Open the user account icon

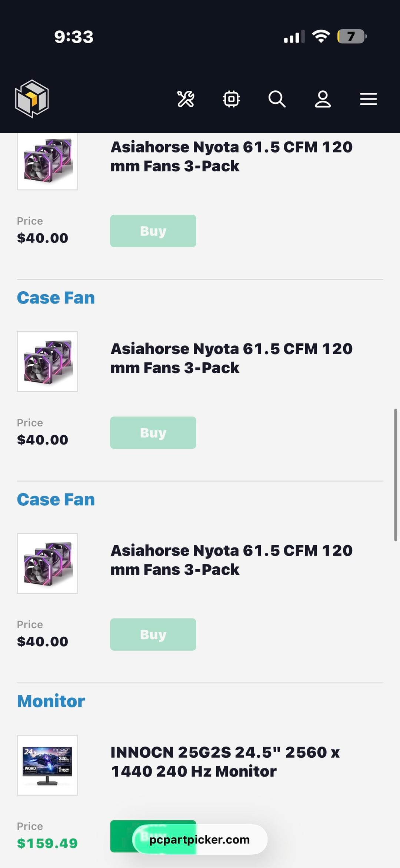tap(323, 99)
